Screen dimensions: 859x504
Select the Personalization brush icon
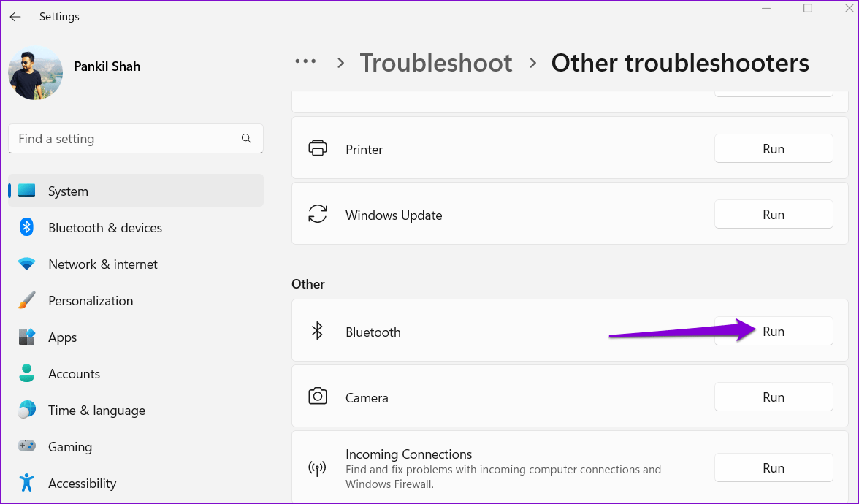click(x=27, y=300)
